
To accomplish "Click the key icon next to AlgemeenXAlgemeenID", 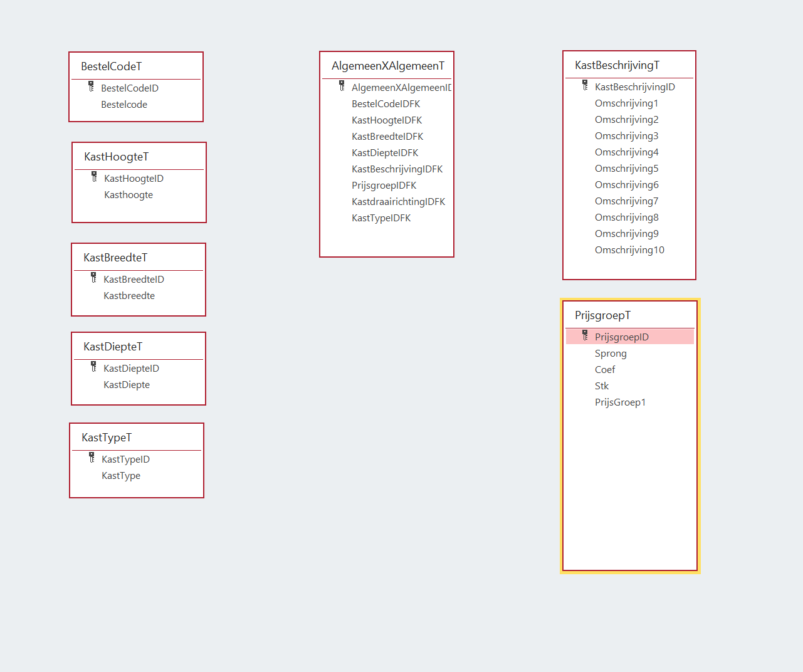I will coord(342,86).
